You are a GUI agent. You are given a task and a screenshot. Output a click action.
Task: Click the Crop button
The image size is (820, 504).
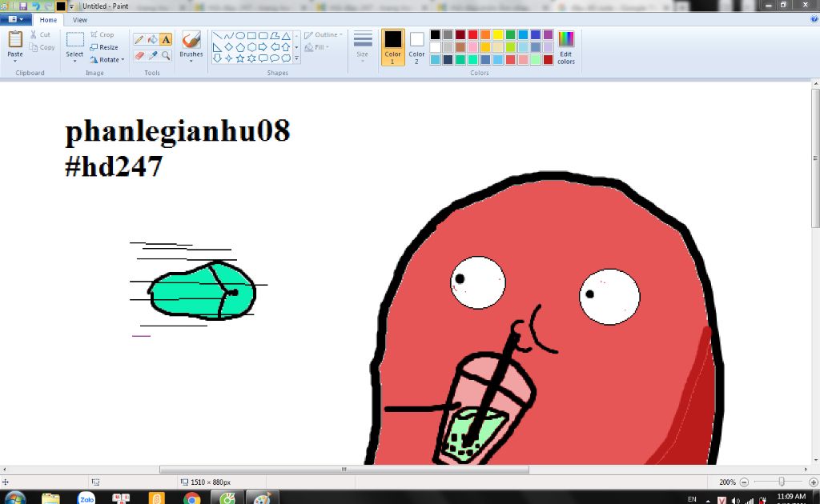[102, 34]
